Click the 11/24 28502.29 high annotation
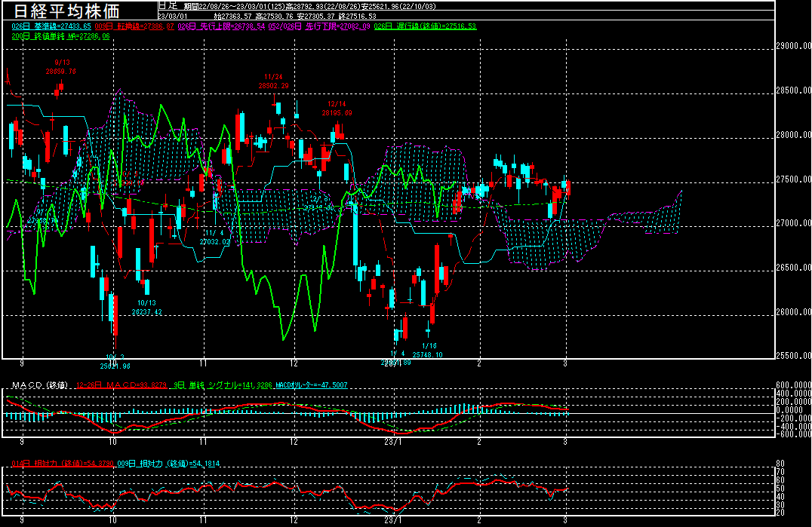 (273, 81)
